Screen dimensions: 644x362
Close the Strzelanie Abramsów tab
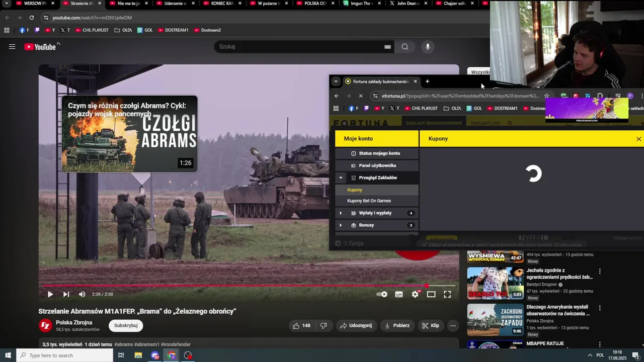point(99,4)
